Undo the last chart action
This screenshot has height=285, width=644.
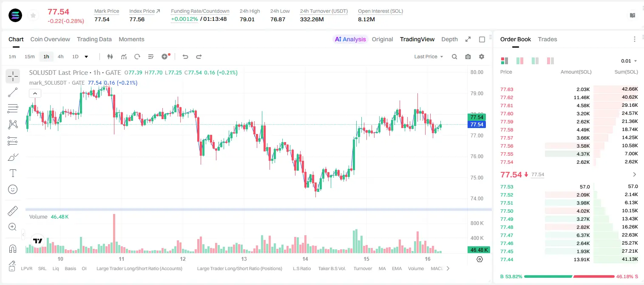(x=185, y=57)
